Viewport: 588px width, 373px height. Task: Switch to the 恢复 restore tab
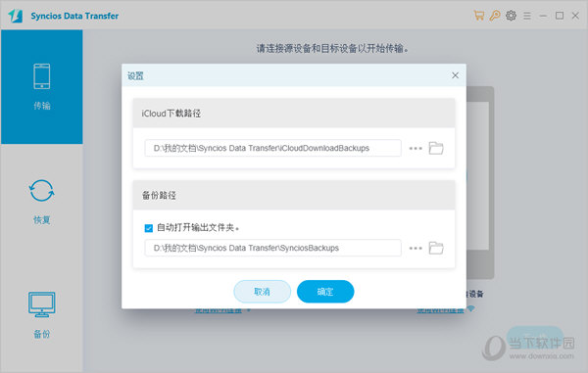41,202
